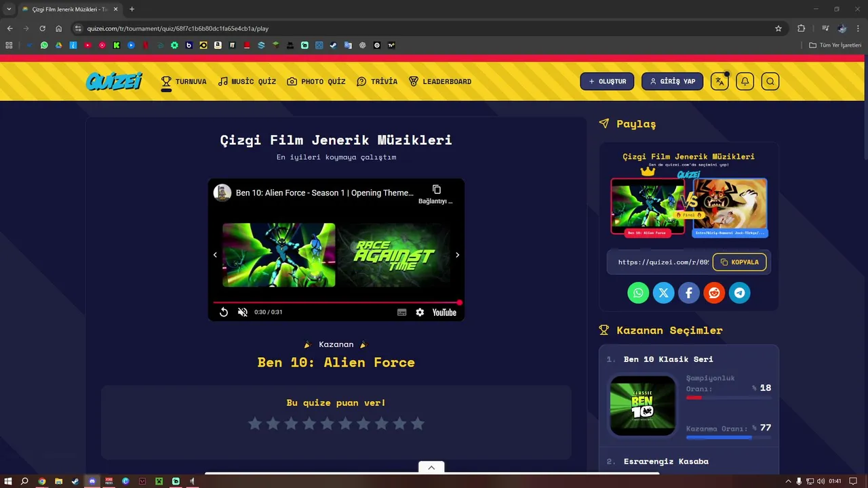Open Ben 10 Klasik Seri thumbnail image
The image size is (868, 488).
pyautogui.click(x=643, y=405)
